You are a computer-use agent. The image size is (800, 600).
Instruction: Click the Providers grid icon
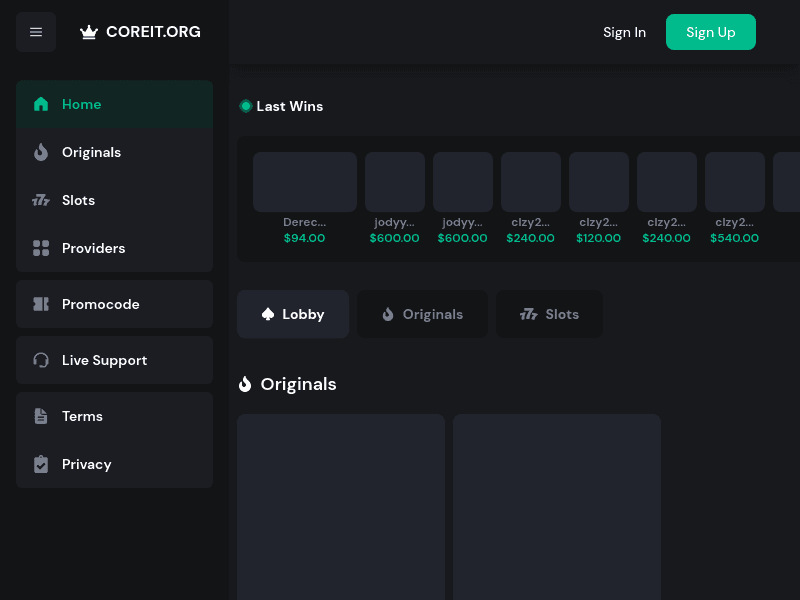tap(41, 248)
